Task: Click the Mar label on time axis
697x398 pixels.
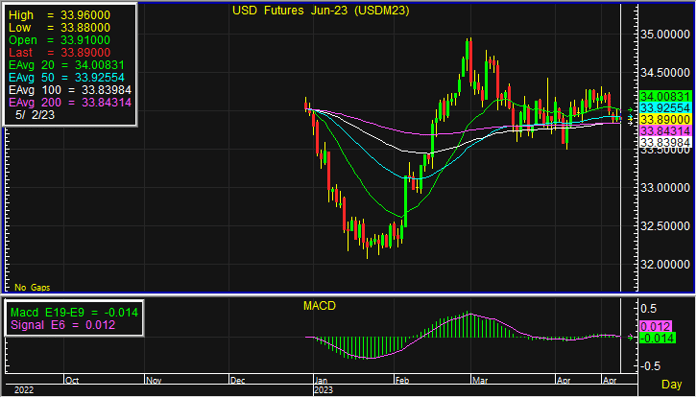Action: 480,381
